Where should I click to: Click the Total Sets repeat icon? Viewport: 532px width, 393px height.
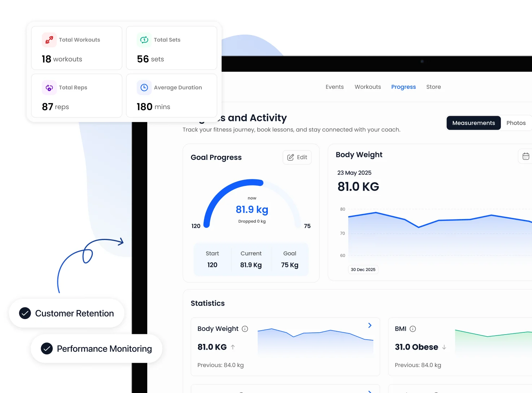pyautogui.click(x=144, y=40)
